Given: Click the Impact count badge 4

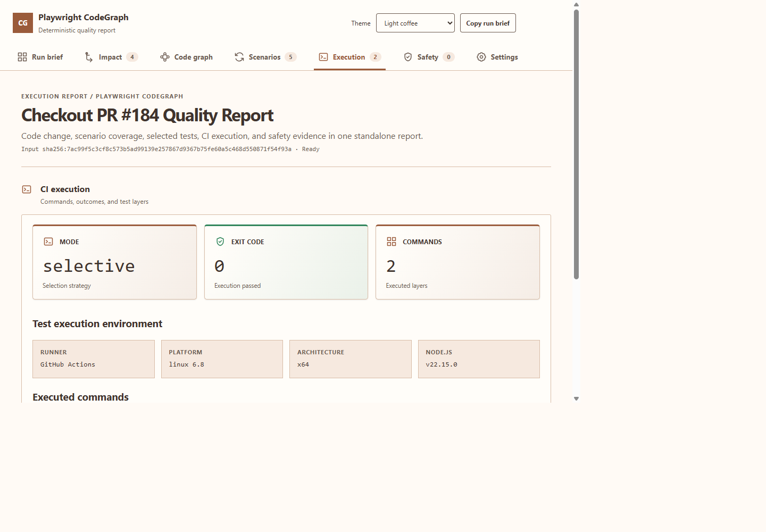Looking at the screenshot, I should tap(132, 57).
